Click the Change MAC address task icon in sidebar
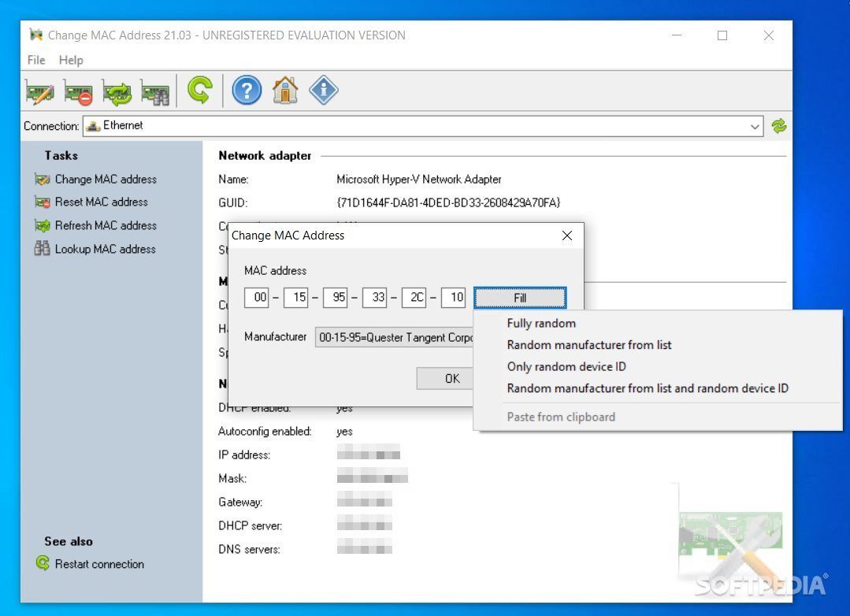 tap(42, 179)
